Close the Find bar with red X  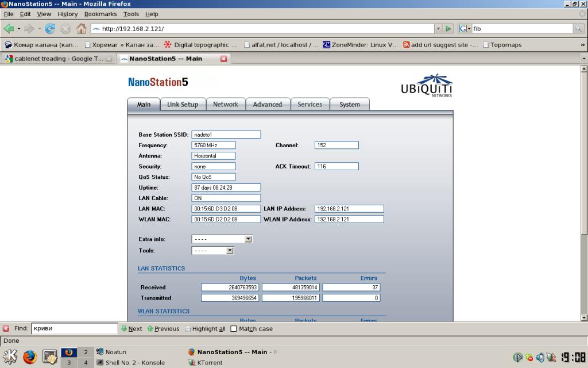6,329
